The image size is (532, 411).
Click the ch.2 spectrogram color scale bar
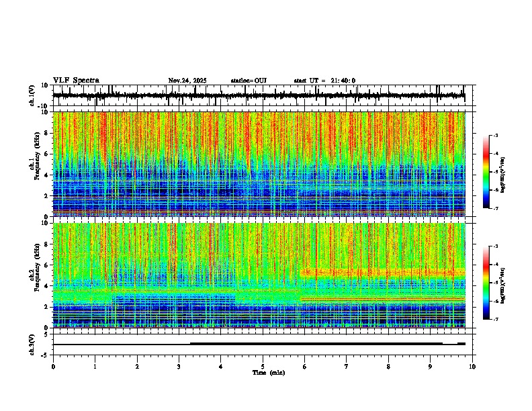pos(486,283)
